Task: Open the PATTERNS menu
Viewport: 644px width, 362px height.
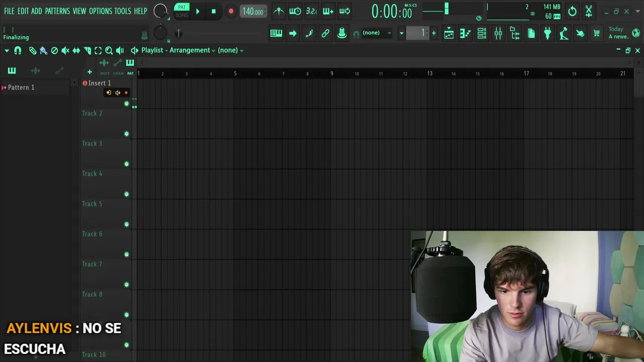Action: (57, 11)
